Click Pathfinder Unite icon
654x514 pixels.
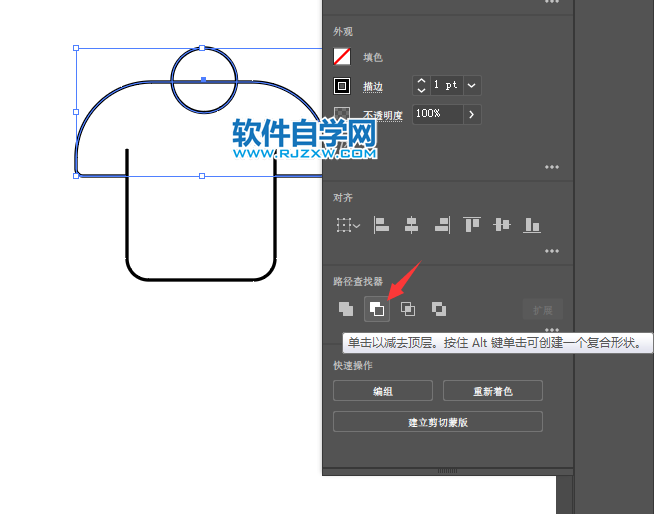(346, 309)
